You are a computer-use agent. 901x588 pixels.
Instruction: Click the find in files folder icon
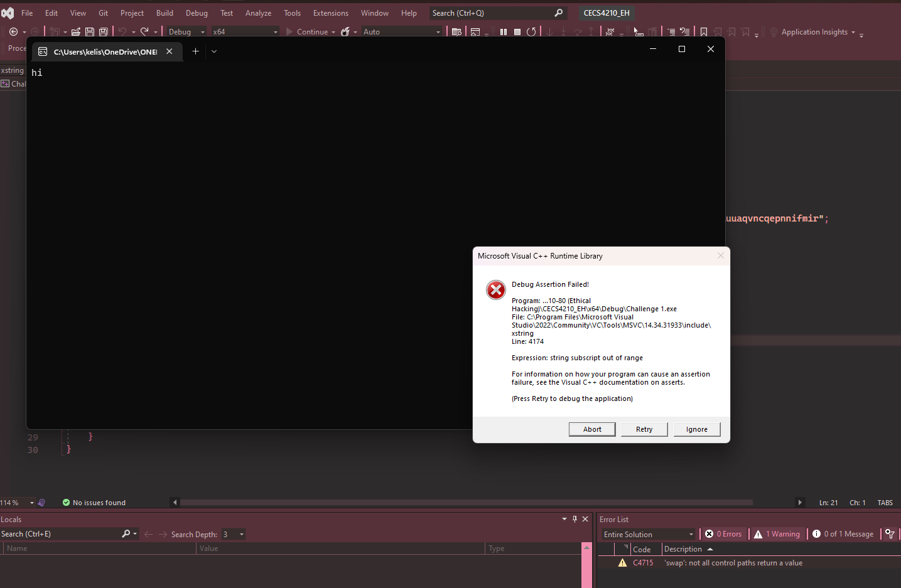point(457,32)
